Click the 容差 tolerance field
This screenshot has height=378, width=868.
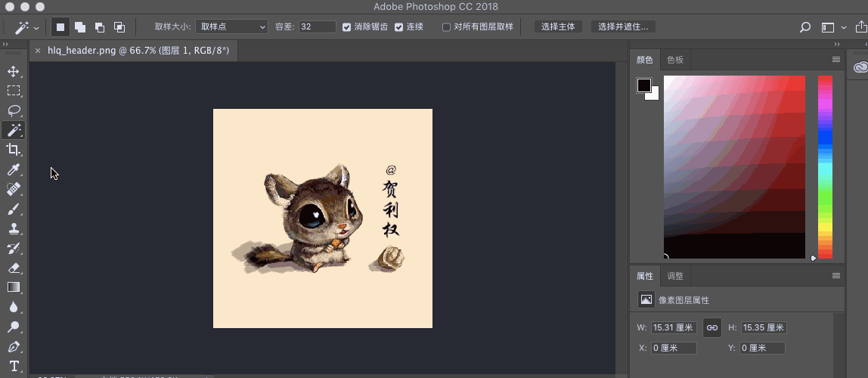pos(318,26)
